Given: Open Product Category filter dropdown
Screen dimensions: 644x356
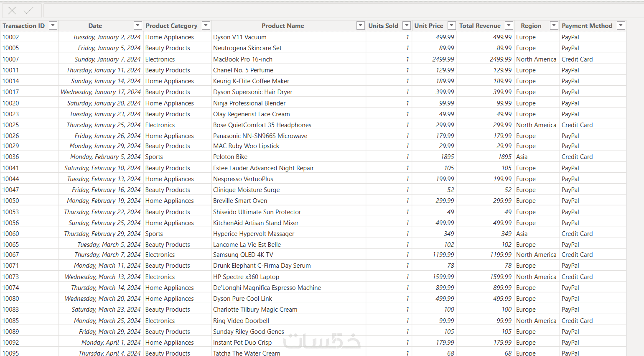Looking at the screenshot, I should [x=206, y=26].
